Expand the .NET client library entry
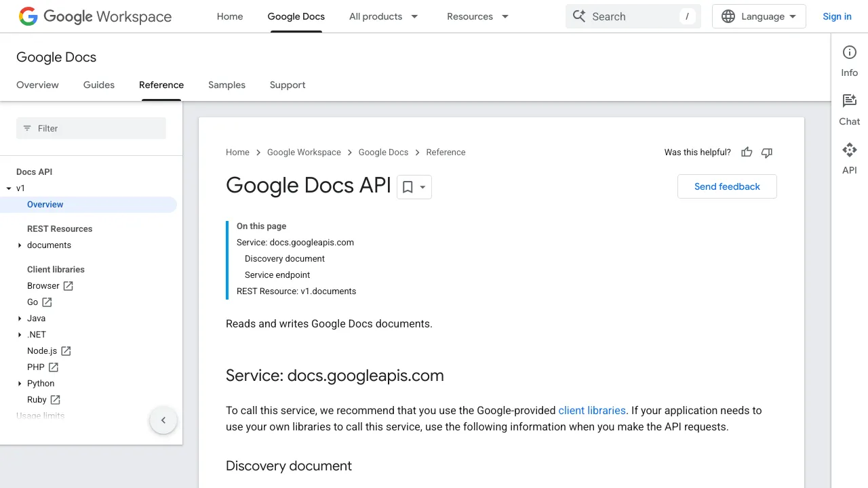Viewport: 868px width, 488px height. (20, 335)
